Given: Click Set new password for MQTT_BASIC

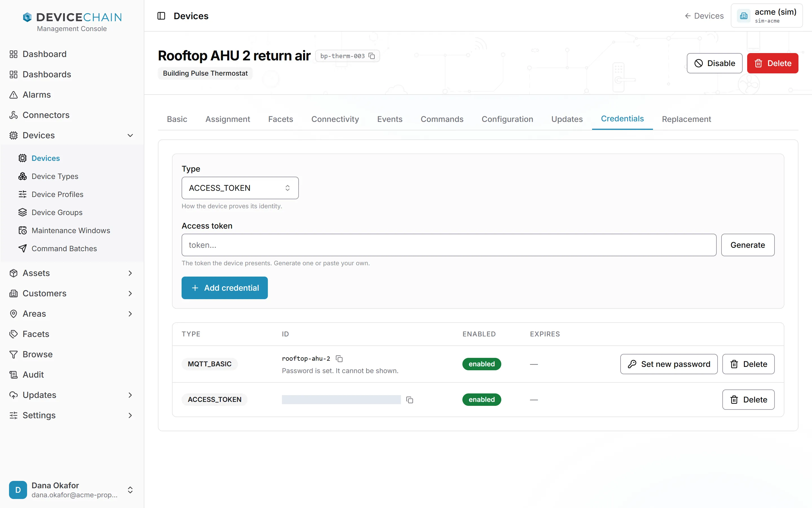Looking at the screenshot, I should 669,364.
